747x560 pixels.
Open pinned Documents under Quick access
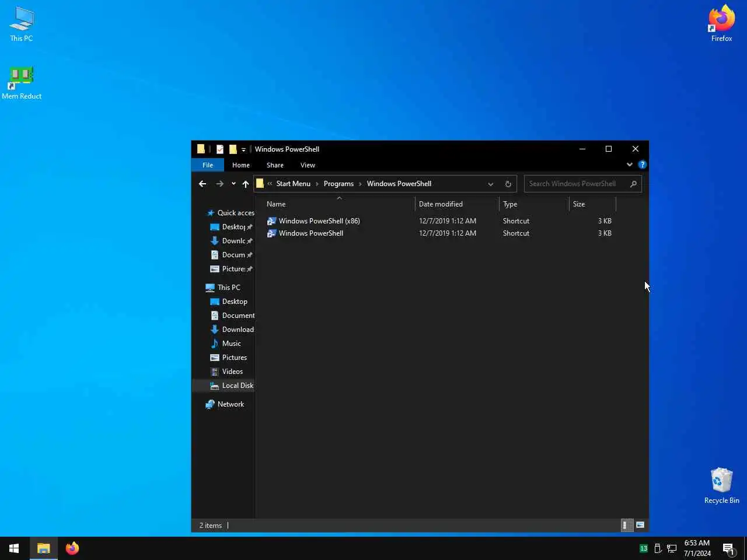[x=231, y=255]
